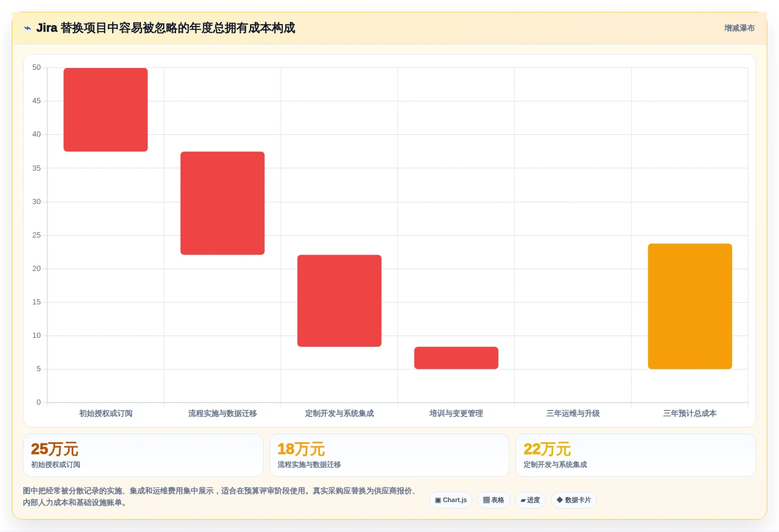The width and height of the screenshot is (779, 532).
Task: Click the 增减瀑布 label in the header
Action: pos(739,28)
